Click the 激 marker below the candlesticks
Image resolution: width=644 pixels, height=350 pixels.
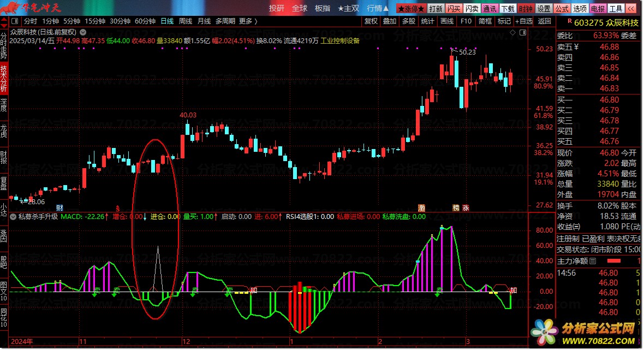coord(421,208)
